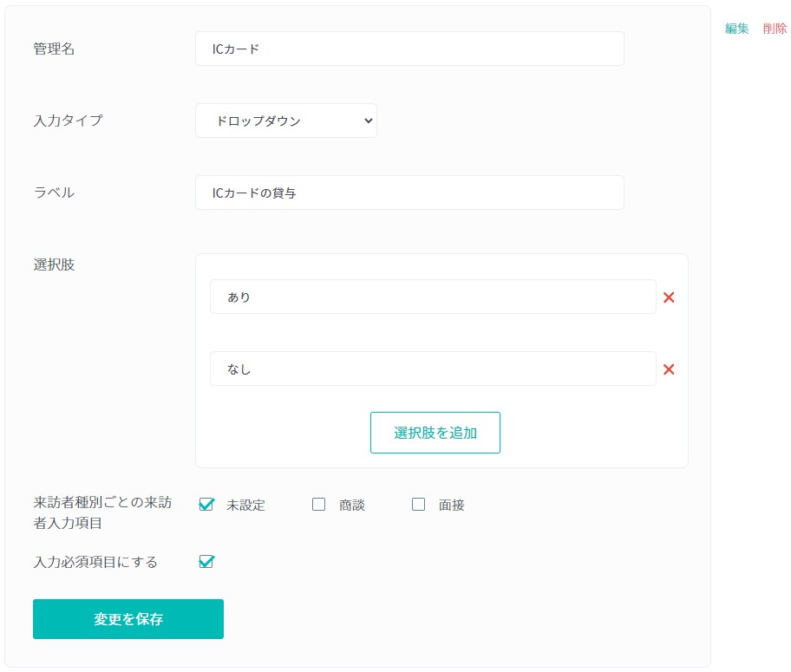The height and width of the screenshot is (672, 791).
Task: Save with 変更を保存 button
Action: point(128,618)
